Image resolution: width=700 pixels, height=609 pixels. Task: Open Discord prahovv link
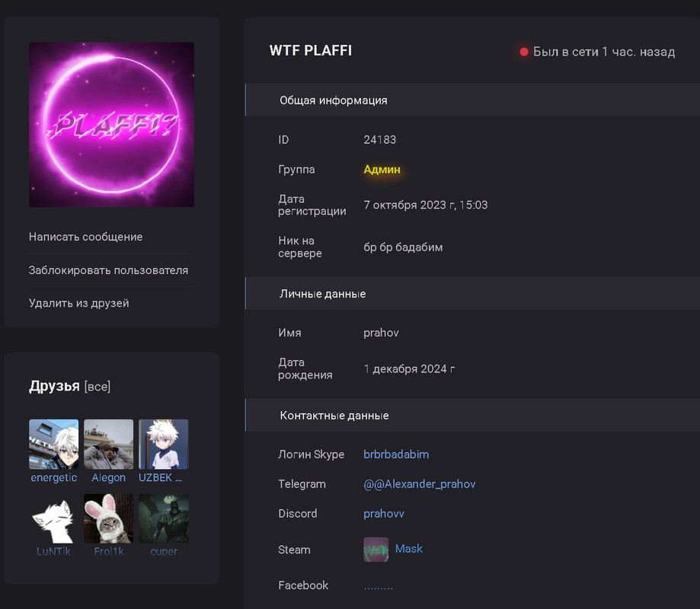(x=384, y=514)
